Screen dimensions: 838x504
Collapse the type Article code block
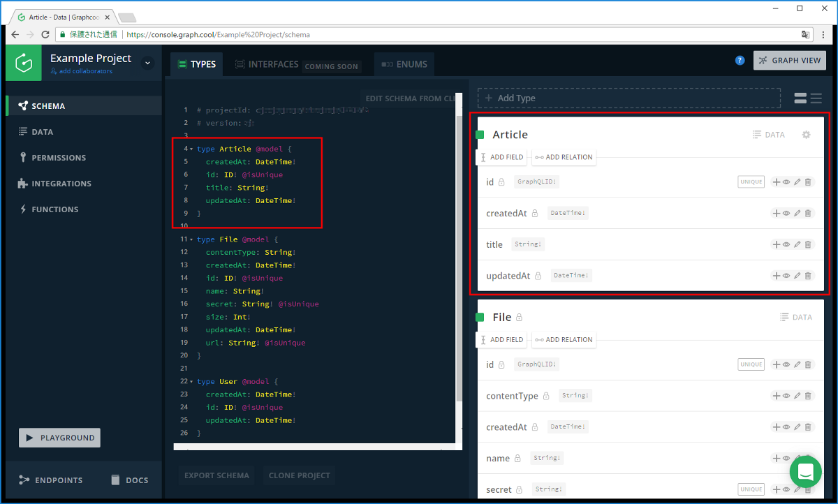click(x=191, y=149)
